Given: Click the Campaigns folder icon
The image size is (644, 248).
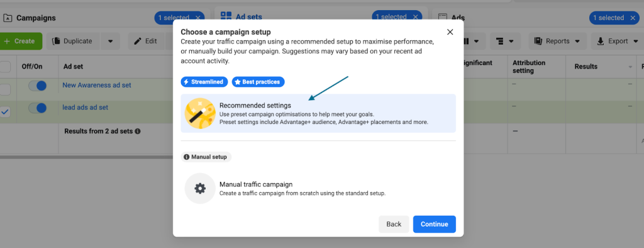Looking at the screenshot, I should click(8, 18).
